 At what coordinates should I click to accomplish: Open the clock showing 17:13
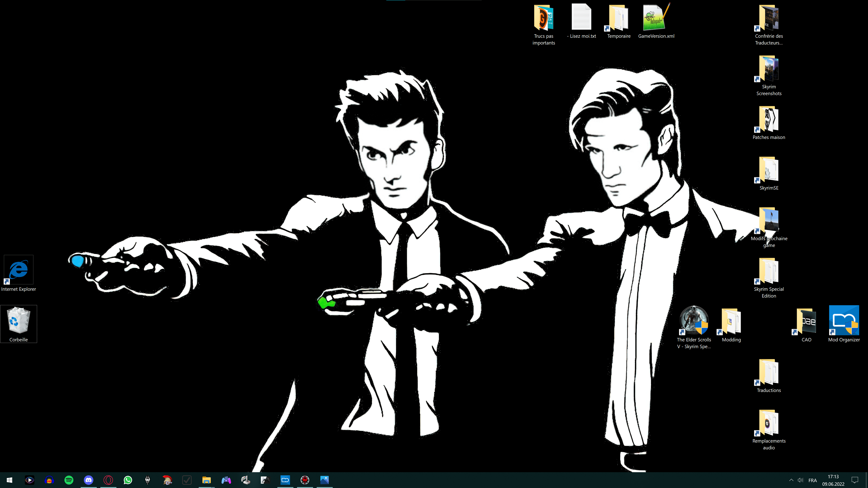coord(833,480)
